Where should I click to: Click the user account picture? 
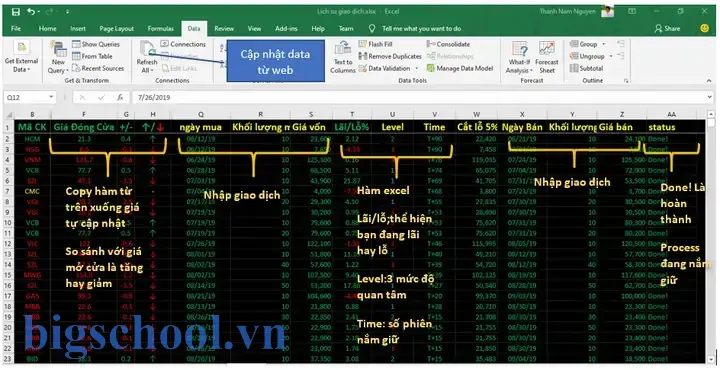608,11
